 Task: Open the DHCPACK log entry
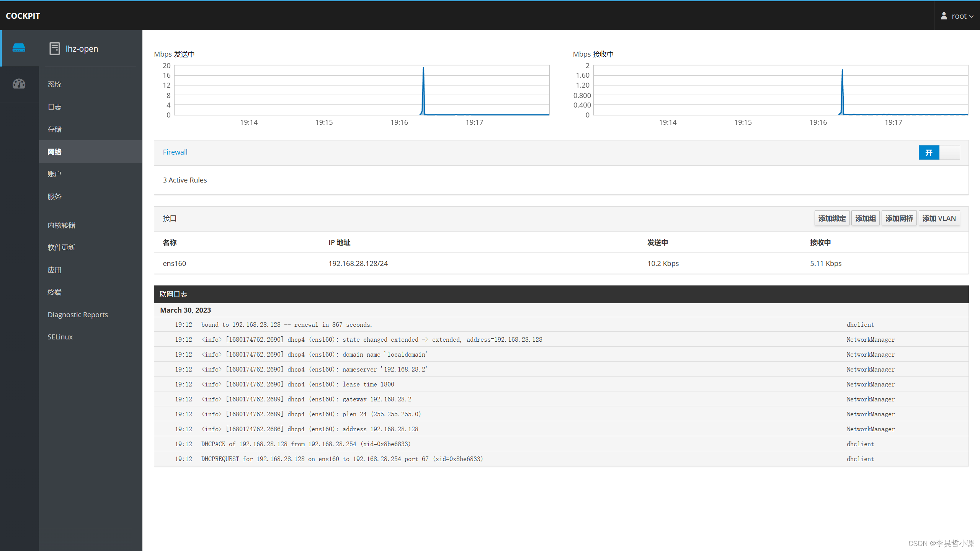tap(305, 444)
